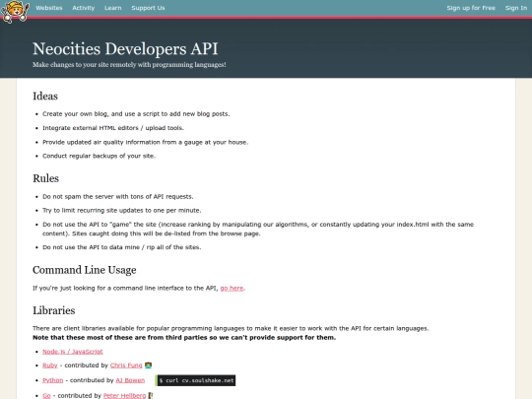Image resolution: width=532 pixels, height=399 pixels.
Task: Click the 'Do not use the API to game' rule
Action: pyautogui.click(x=258, y=229)
